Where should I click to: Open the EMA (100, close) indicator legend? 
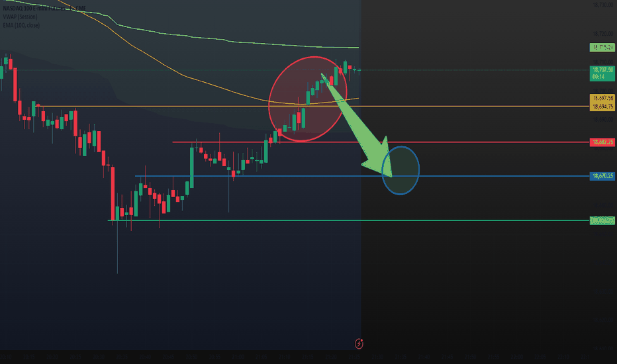point(21,25)
